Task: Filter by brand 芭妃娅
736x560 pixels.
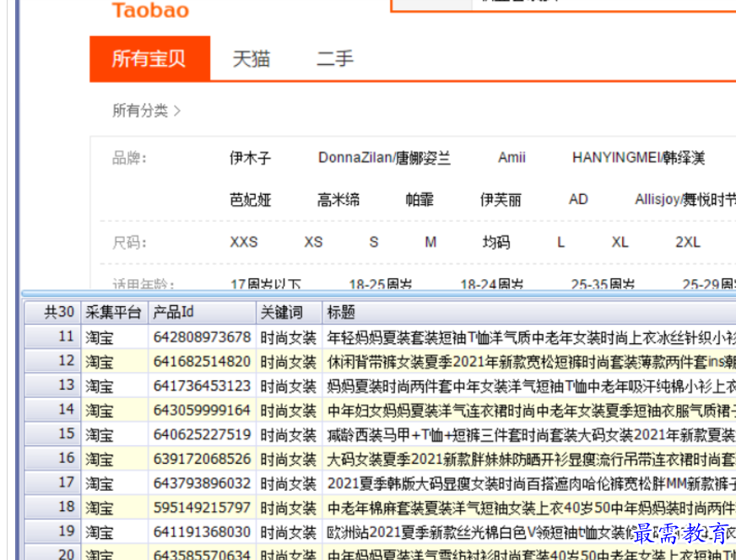Action: (250, 200)
